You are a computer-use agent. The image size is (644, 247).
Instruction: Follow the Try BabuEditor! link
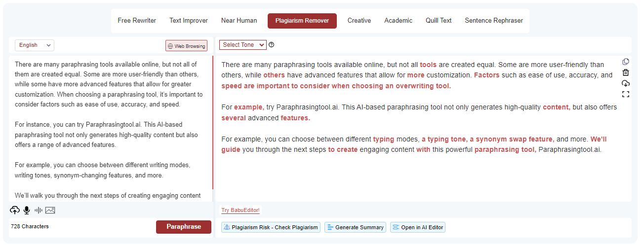240,211
